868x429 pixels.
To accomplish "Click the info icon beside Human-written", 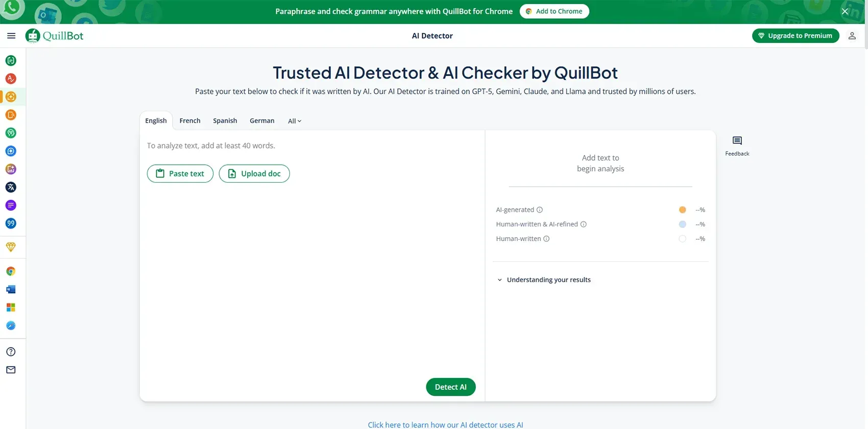I will pos(546,239).
